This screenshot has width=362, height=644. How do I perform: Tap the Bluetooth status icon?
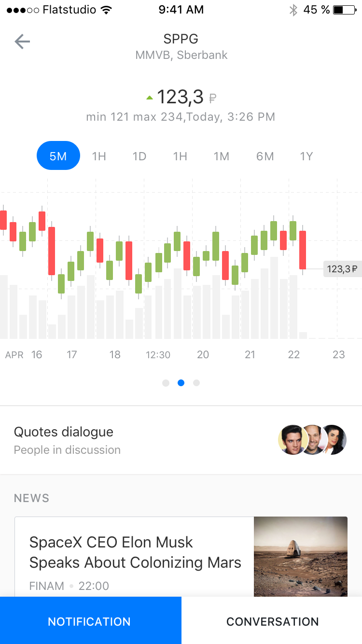pyautogui.click(x=293, y=10)
